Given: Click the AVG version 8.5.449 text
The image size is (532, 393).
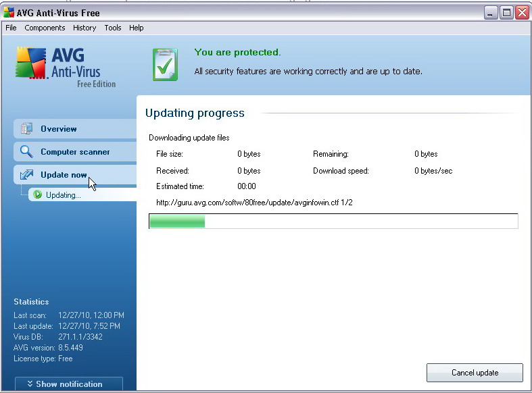Looking at the screenshot, I should [48, 348].
